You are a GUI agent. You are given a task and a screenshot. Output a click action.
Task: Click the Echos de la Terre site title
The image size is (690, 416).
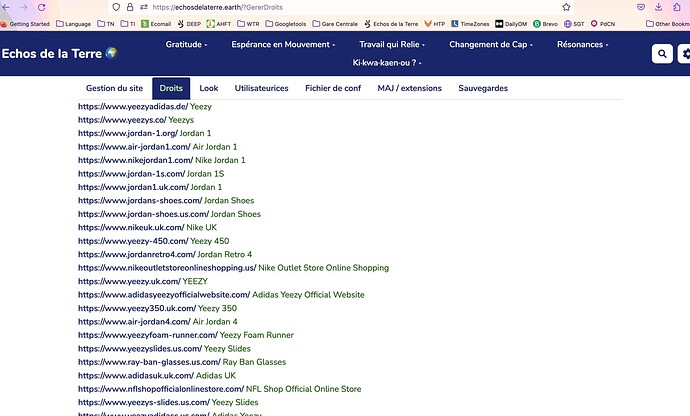click(59, 54)
